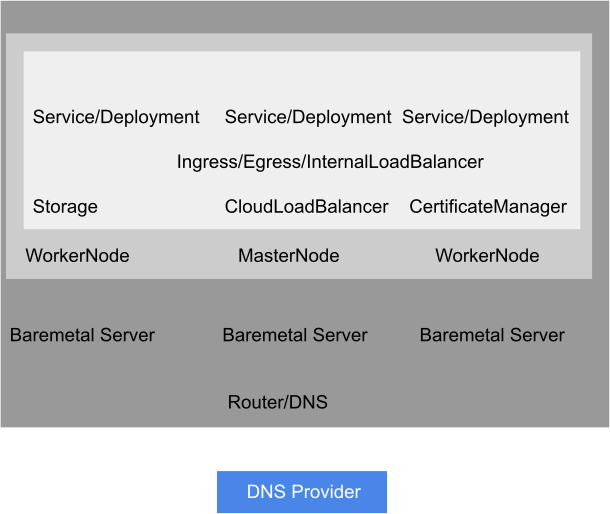Click the right WorkerNode label
Screen dimensions: 610x514
pos(487,256)
